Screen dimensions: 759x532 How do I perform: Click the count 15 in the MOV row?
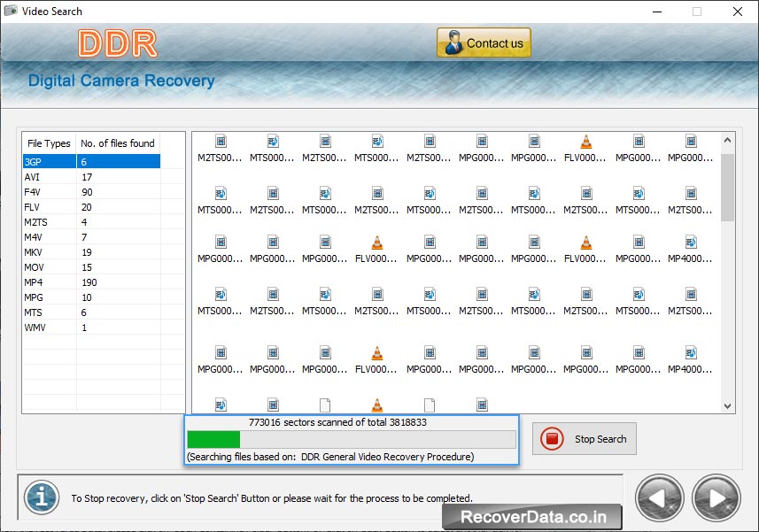click(87, 267)
